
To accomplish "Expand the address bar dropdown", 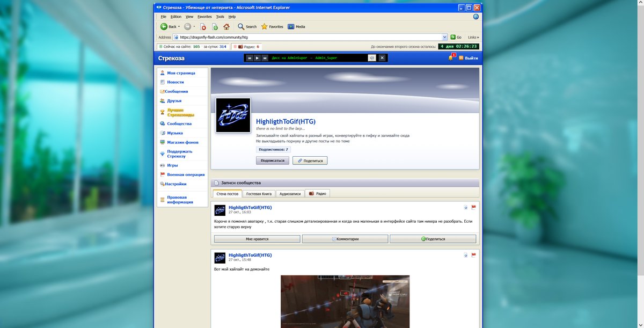I will [445, 37].
